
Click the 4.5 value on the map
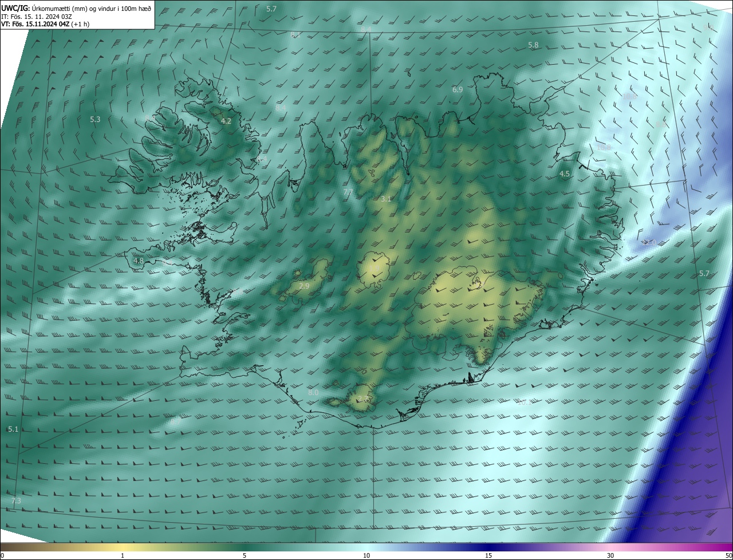click(565, 173)
